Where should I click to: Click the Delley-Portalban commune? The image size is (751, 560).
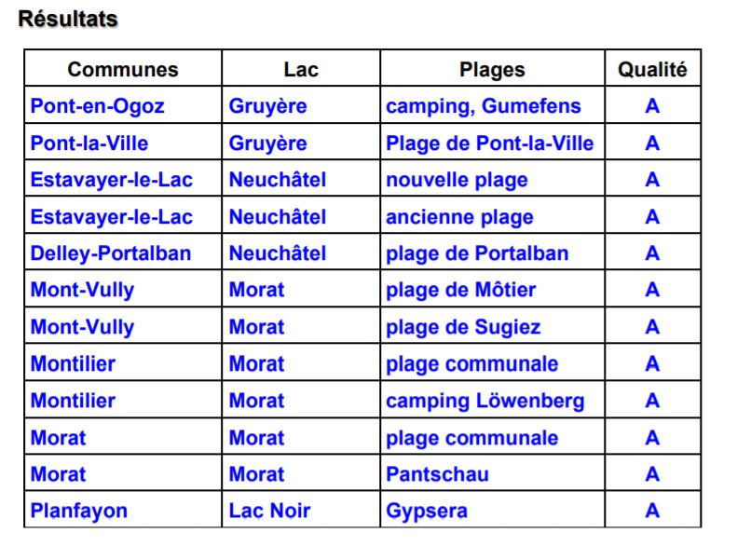coord(111,253)
